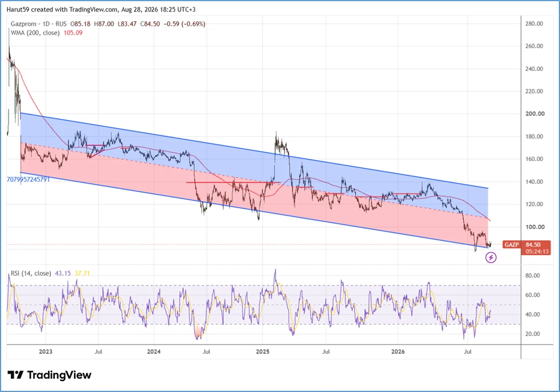Click the Jul label between 2023 and 2024
560x392 pixels.
[x=98, y=352]
